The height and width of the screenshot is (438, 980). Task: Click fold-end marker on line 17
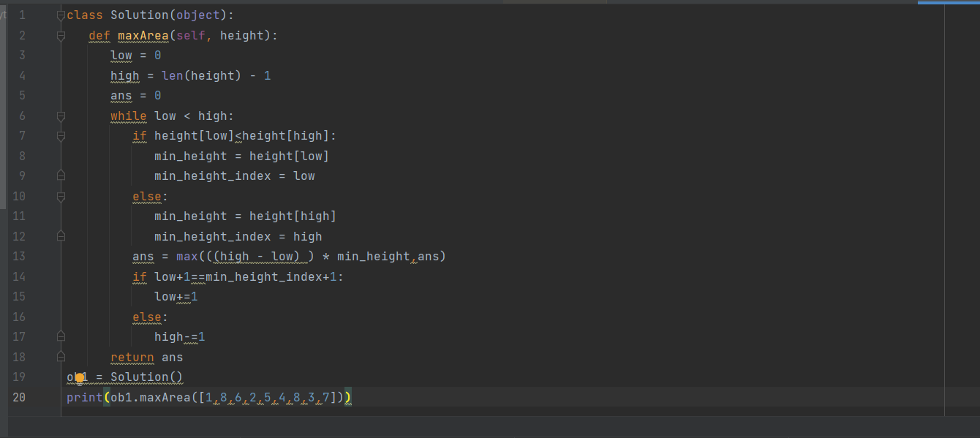pyautogui.click(x=61, y=337)
